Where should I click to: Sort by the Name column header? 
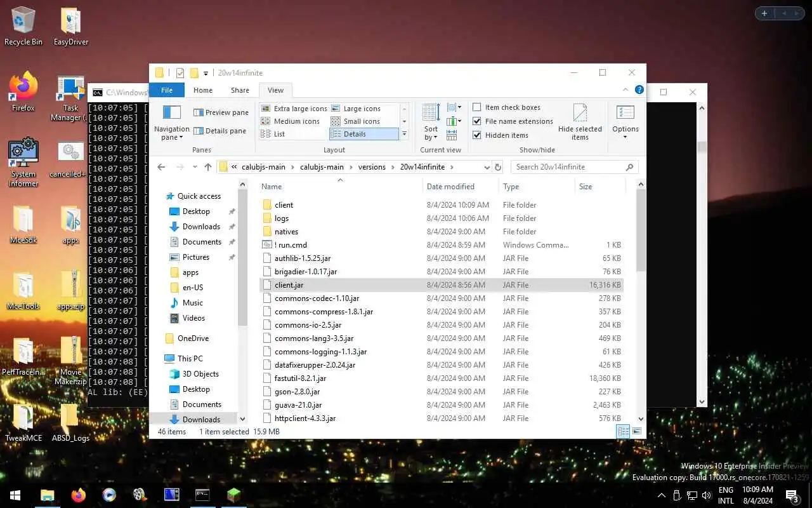341,187
